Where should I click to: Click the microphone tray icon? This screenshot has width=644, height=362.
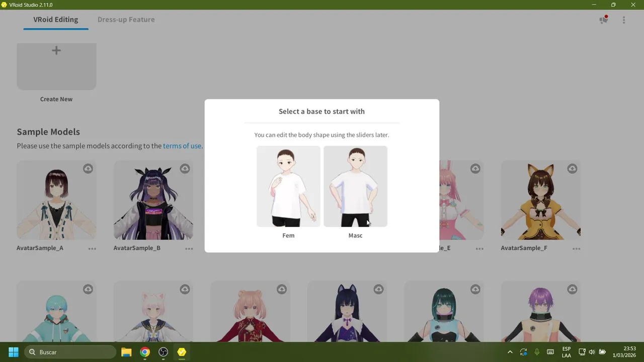click(x=537, y=352)
